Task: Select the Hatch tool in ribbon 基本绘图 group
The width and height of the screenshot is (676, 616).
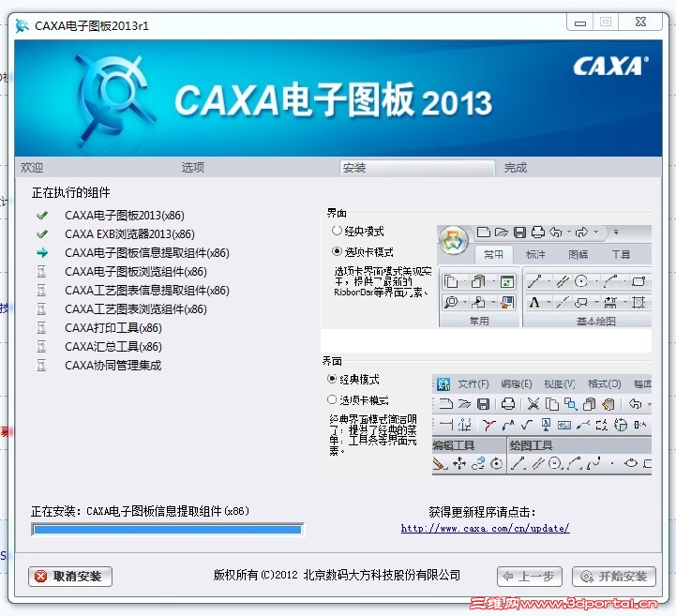Action: click(638, 302)
